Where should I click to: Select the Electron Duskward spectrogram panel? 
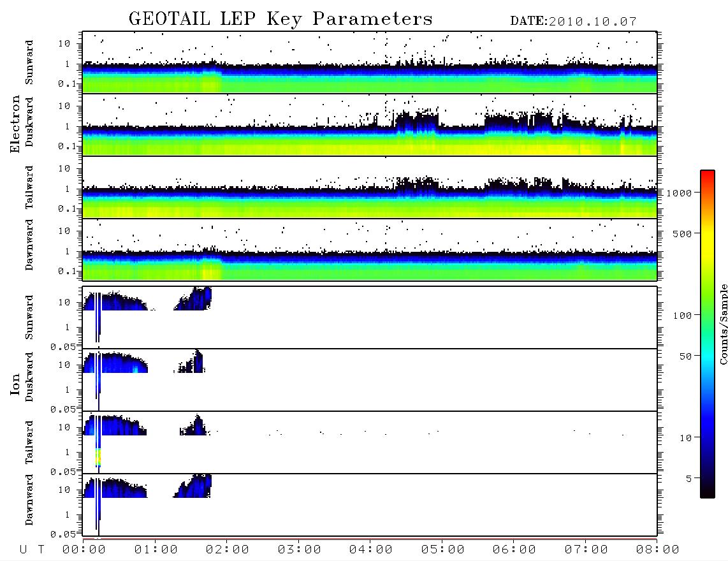(x=370, y=125)
